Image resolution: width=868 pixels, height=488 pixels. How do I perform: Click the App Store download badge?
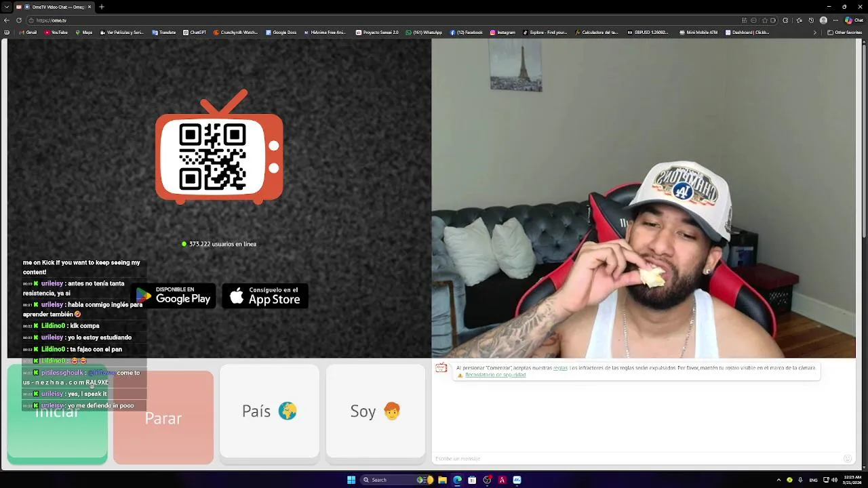click(x=265, y=296)
